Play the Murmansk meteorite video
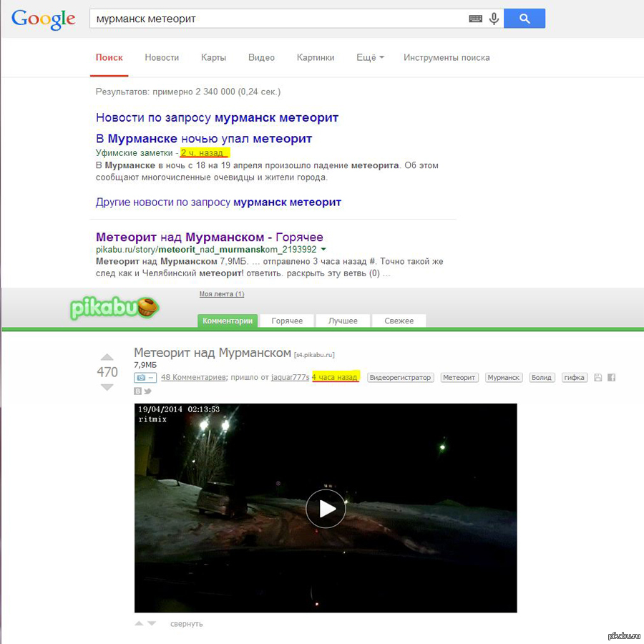The image size is (644, 644). coord(326,508)
